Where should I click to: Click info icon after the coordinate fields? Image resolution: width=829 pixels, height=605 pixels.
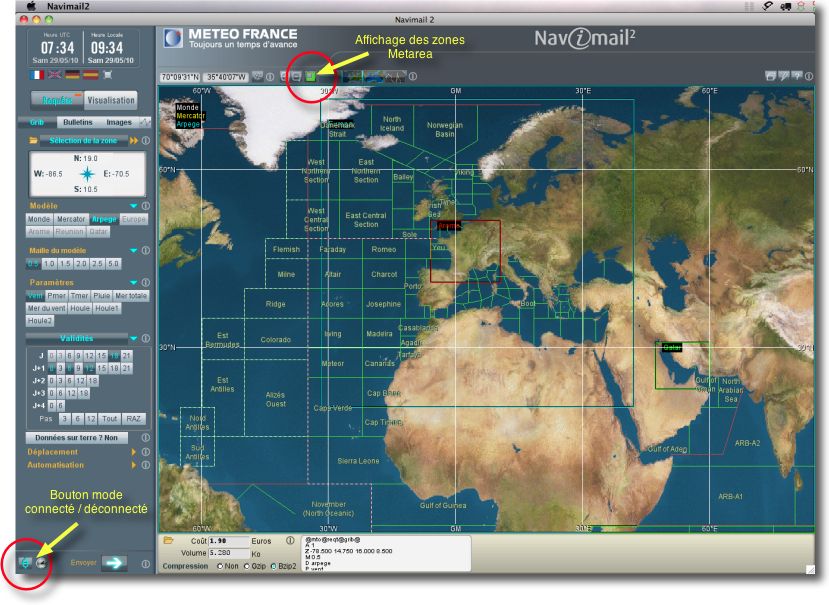click(270, 77)
